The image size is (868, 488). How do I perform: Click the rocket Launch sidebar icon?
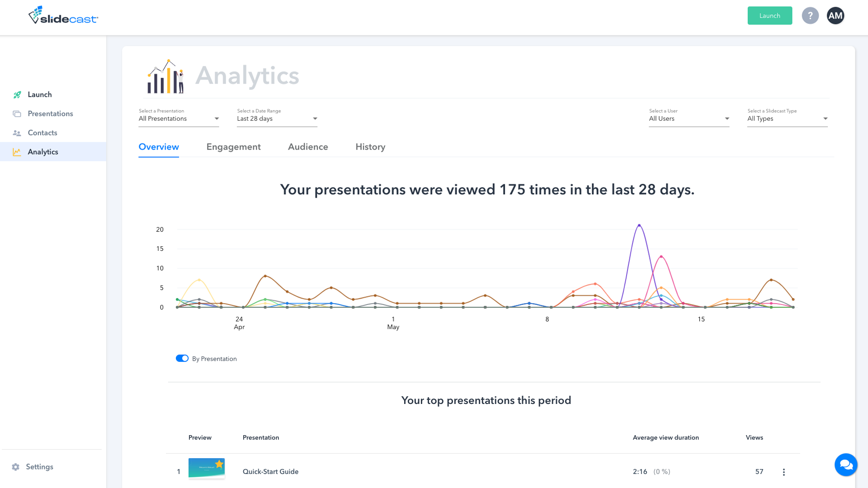(x=17, y=95)
